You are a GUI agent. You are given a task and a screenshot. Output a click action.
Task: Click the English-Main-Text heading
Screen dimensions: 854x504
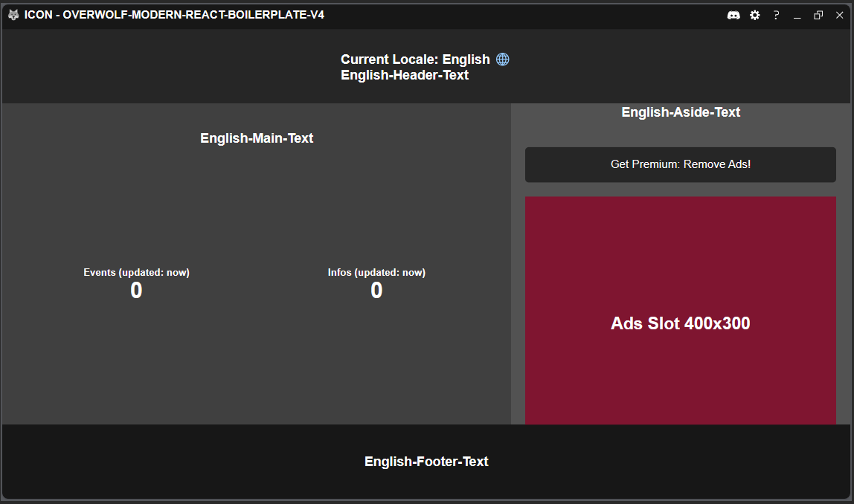pos(257,138)
